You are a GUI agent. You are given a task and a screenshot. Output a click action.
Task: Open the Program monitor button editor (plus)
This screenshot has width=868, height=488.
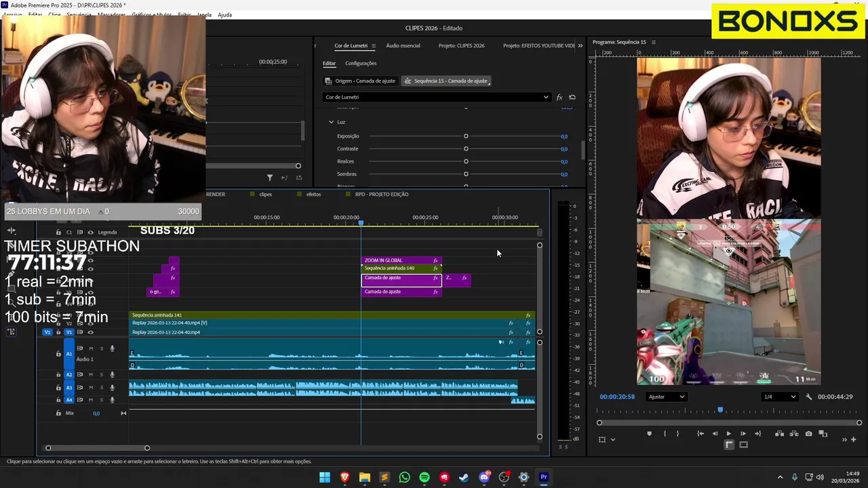tap(853, 439)
